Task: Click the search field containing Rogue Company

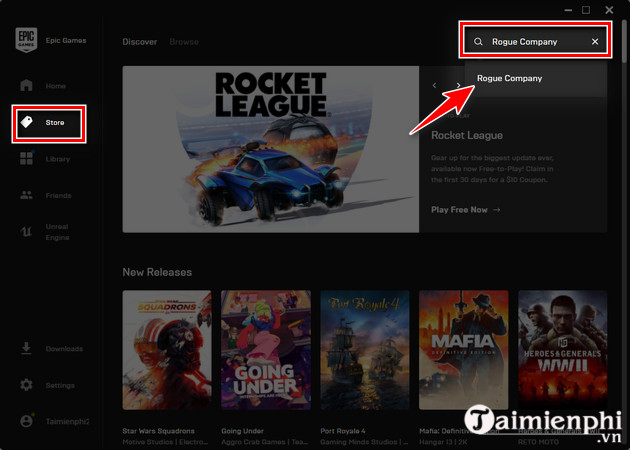Action: pos(536,42)
